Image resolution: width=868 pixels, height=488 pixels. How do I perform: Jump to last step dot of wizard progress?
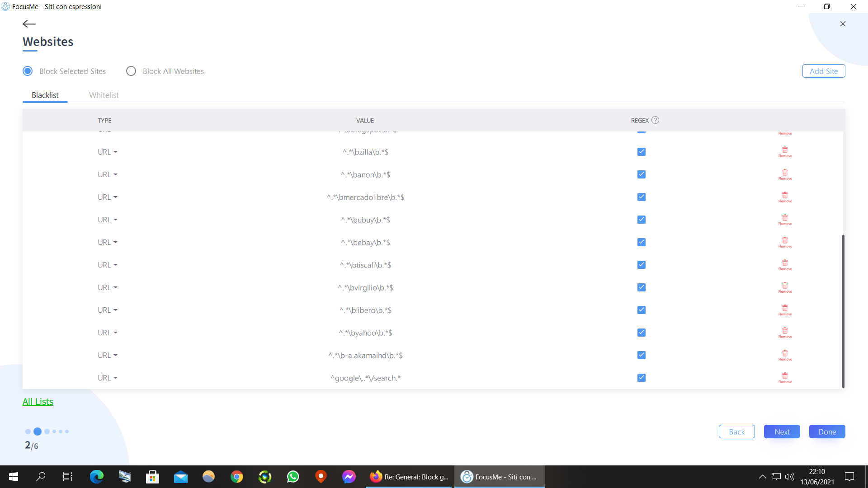coord(67,432)
